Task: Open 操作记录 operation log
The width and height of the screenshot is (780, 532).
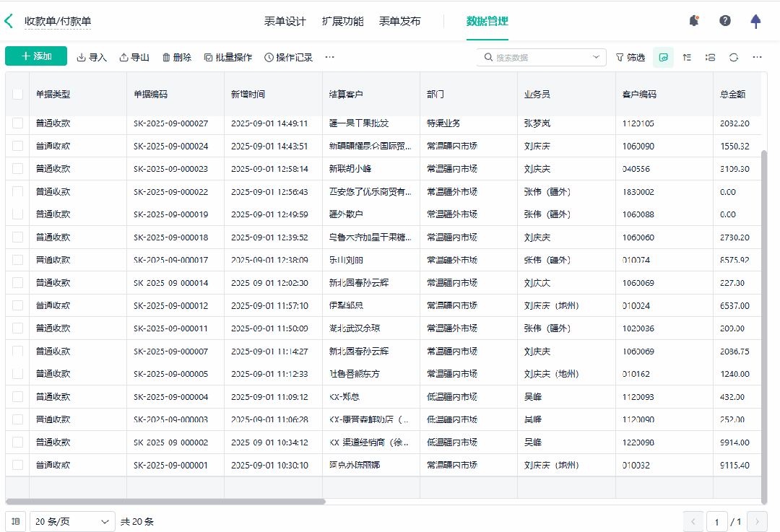Action: coord(288,57)
